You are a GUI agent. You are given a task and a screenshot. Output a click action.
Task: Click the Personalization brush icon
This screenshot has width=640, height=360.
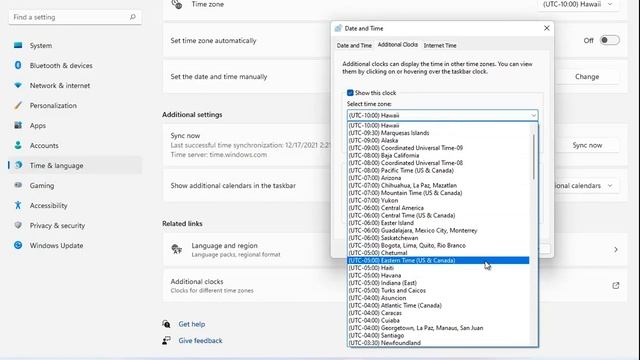click(18, 105)
